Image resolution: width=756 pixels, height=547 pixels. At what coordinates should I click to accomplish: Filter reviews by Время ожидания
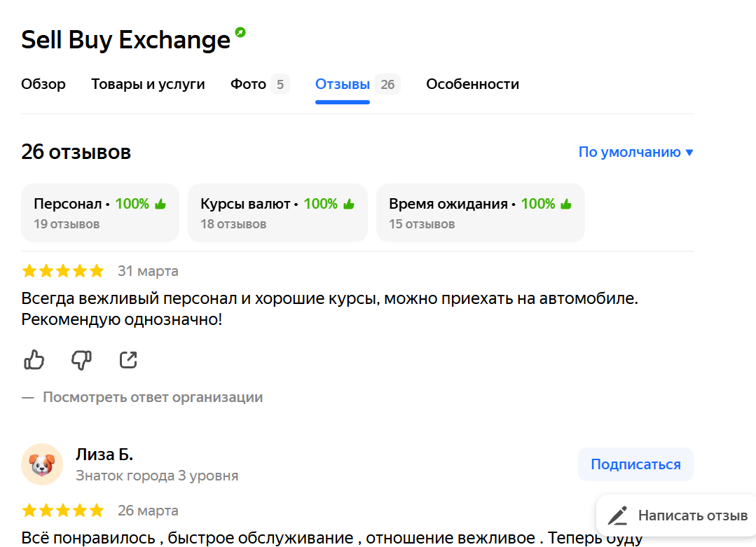pyautogui.click(x=480, y=212)
